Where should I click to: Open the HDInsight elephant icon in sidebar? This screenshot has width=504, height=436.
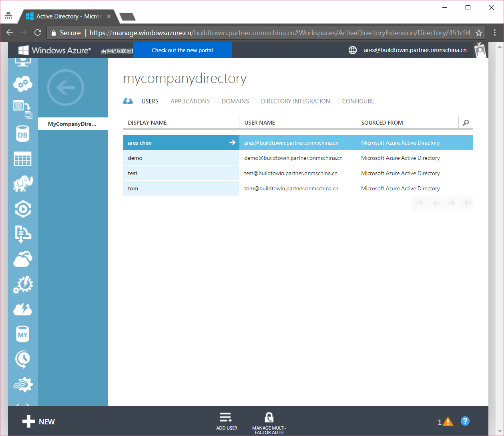[x=23, y=184]
